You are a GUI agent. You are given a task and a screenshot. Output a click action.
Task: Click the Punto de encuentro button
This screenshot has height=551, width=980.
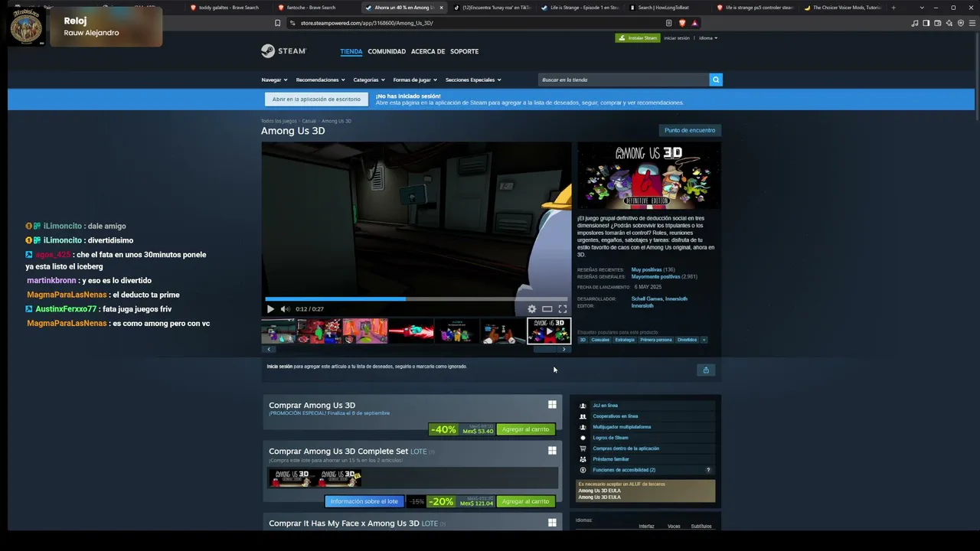point(690,130)
